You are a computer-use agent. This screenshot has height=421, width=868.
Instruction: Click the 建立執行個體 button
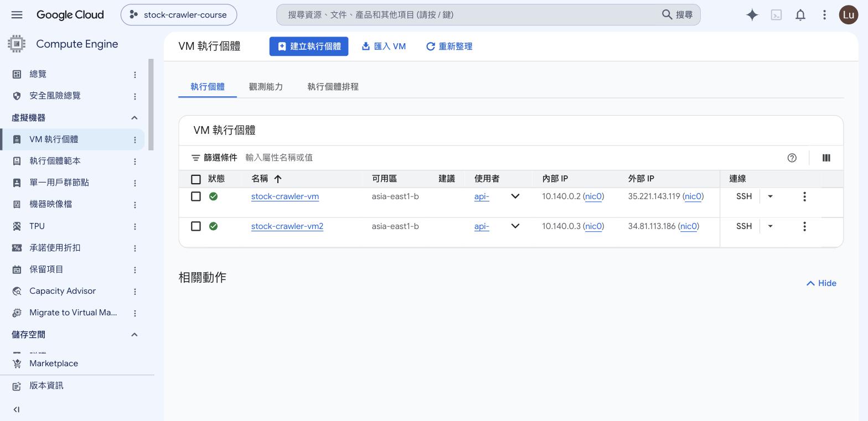coord(309,46)
